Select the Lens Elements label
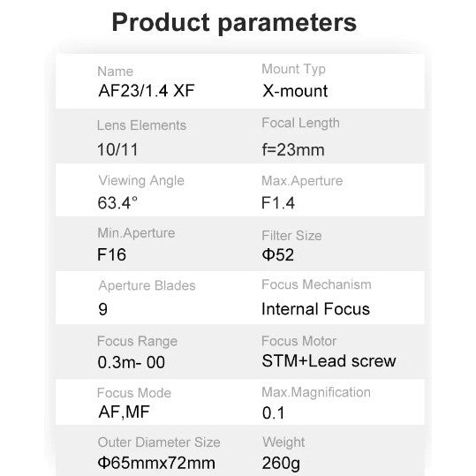Viewport: 476px width, 476px height. pos(141,125)
